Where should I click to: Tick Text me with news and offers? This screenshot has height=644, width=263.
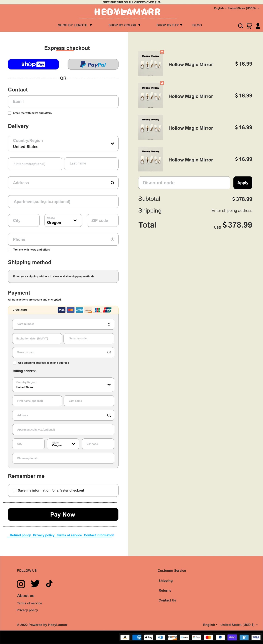[10, 249]
